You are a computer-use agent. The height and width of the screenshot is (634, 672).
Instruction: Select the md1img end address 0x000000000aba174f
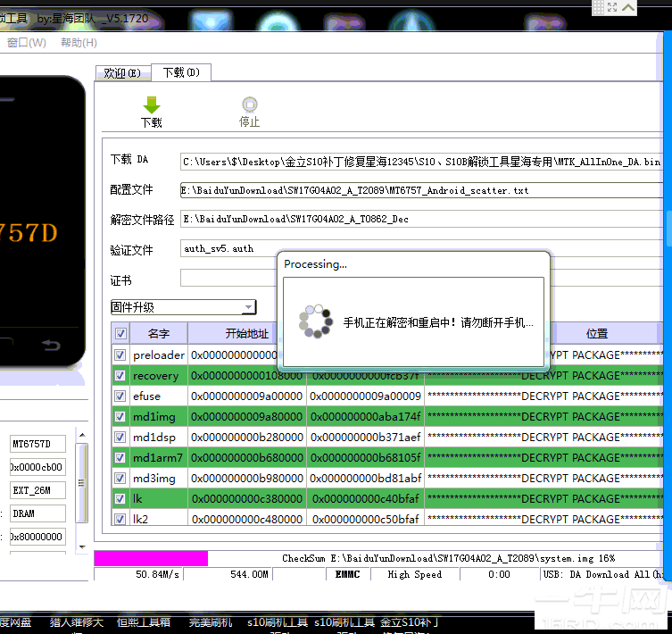pos(366,416)
